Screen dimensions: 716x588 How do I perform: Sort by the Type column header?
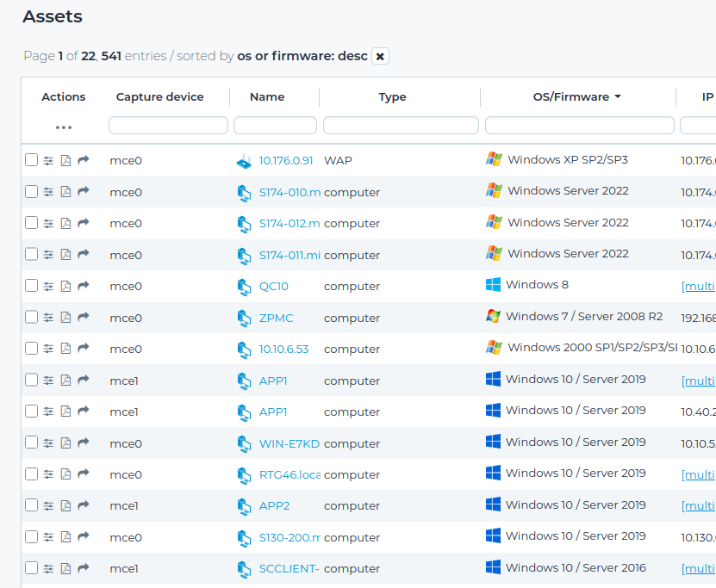point(392,96)
